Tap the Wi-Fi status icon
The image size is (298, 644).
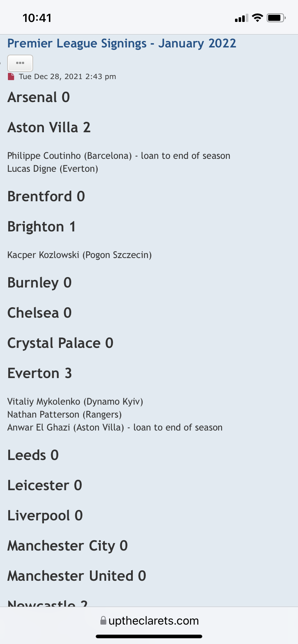point(257,18)
